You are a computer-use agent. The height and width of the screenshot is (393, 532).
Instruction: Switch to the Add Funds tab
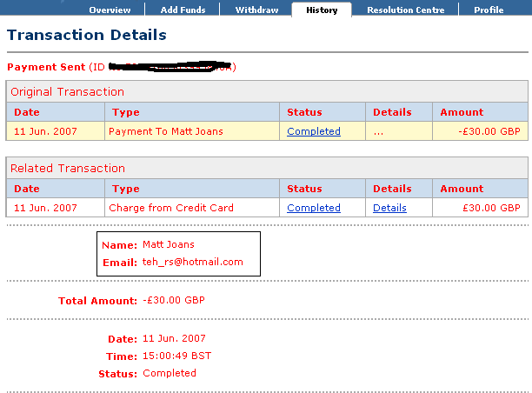181,10
